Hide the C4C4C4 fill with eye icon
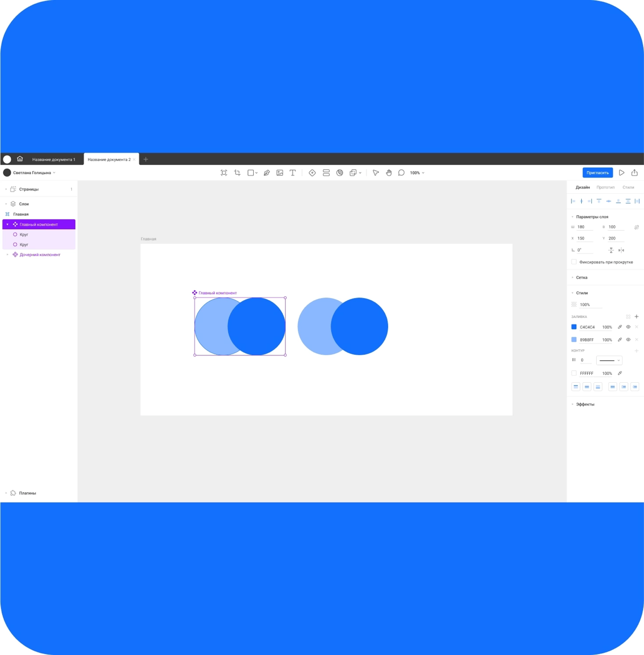644x655 pixels. 628,327
